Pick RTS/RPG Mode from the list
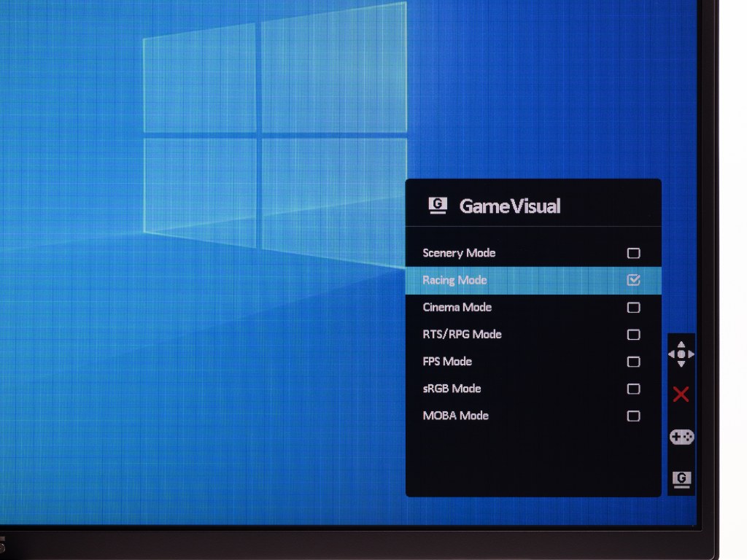747x560 pixels. click(x=533, y=334)
